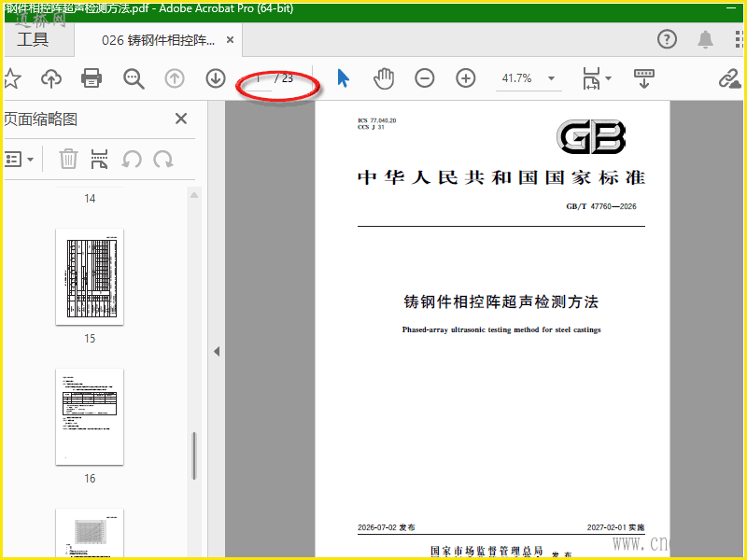Image resolution: width=747 pixels, height=560 pixels.
Task: Rotate page clockwise icon
Action: click(163, 159)
